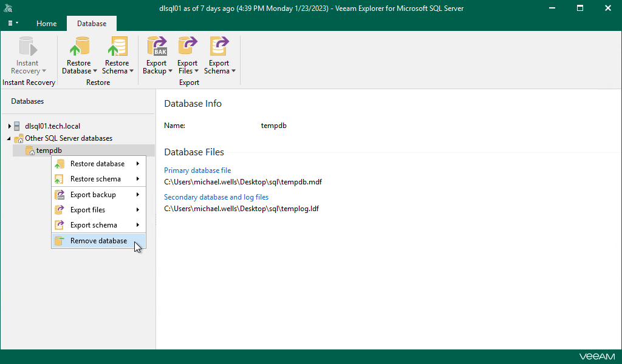Open the Export Files dropdown arrow
The image size is (622, 364).
(196, 71)
